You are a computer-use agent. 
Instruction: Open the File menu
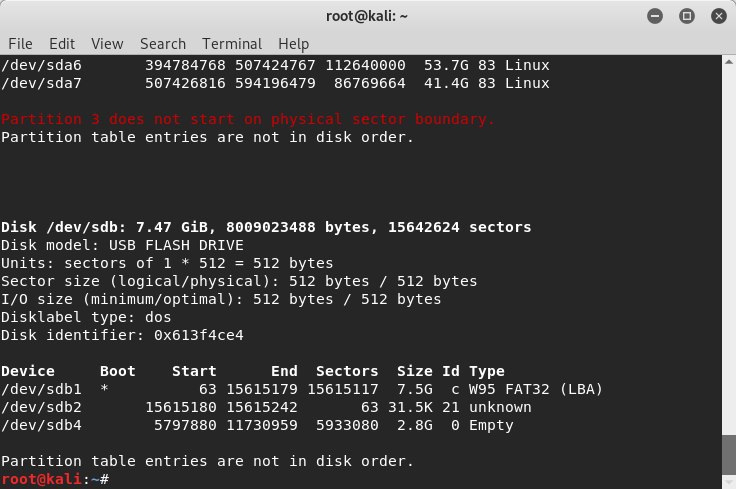tap(20, 44)
